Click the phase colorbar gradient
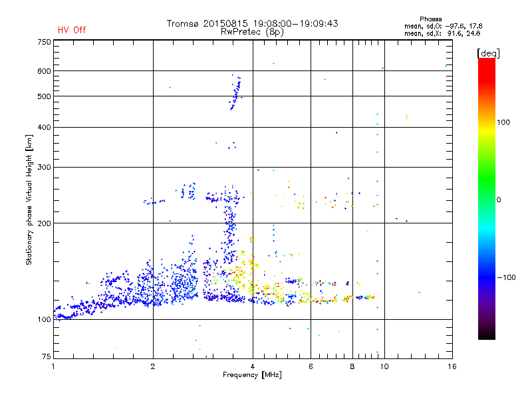Image resolution: width=532 pixels, height=399 pixels. 487,199
